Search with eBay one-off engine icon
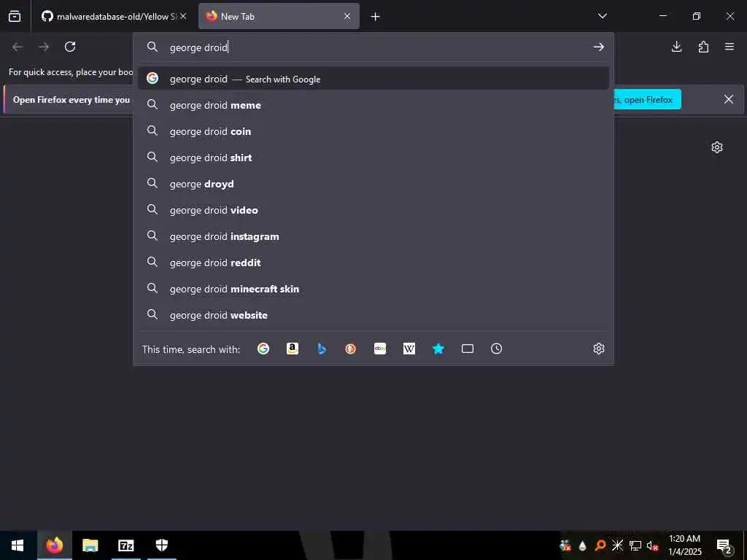 click(379, 349)
